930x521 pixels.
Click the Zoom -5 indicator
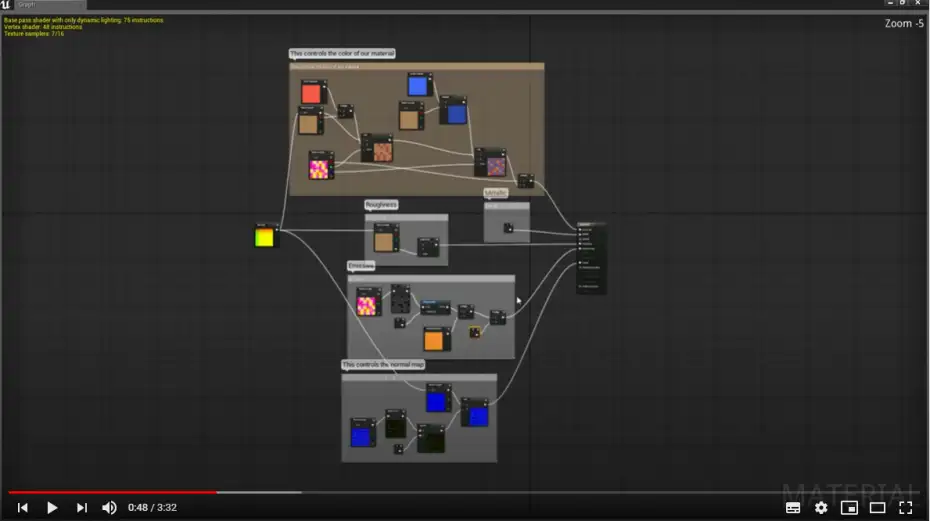[904, 24]
